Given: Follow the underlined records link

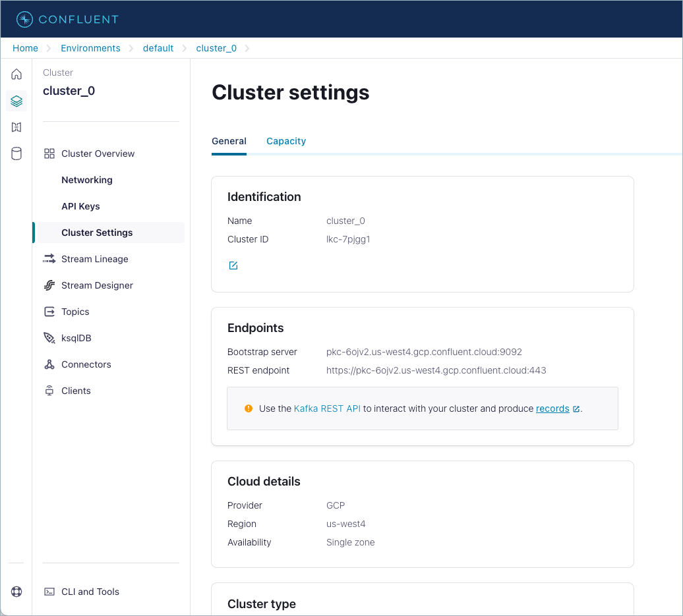Looking at the screenshot, I should tap(552, 408).
